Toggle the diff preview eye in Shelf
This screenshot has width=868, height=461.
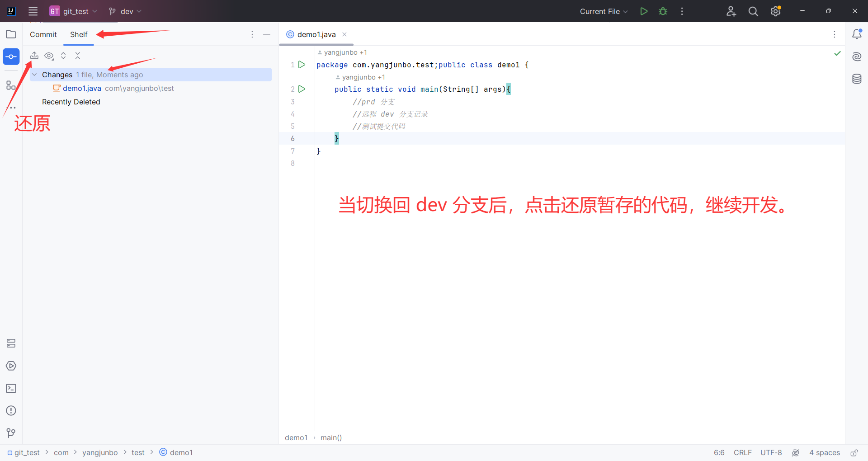tap(49, 56)
